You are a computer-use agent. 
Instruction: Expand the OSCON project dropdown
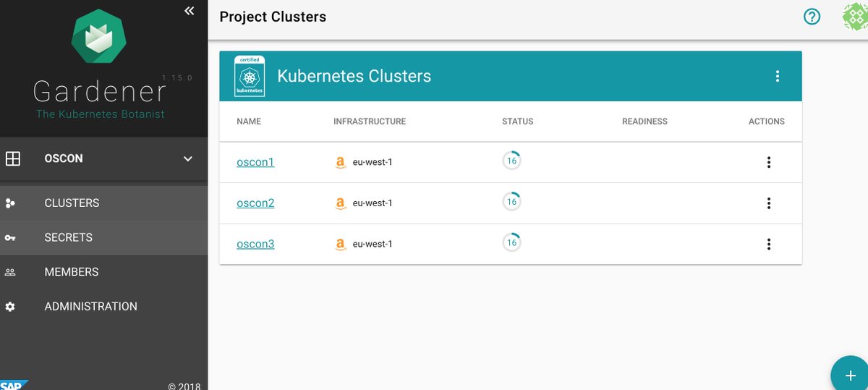click(187, 158)
